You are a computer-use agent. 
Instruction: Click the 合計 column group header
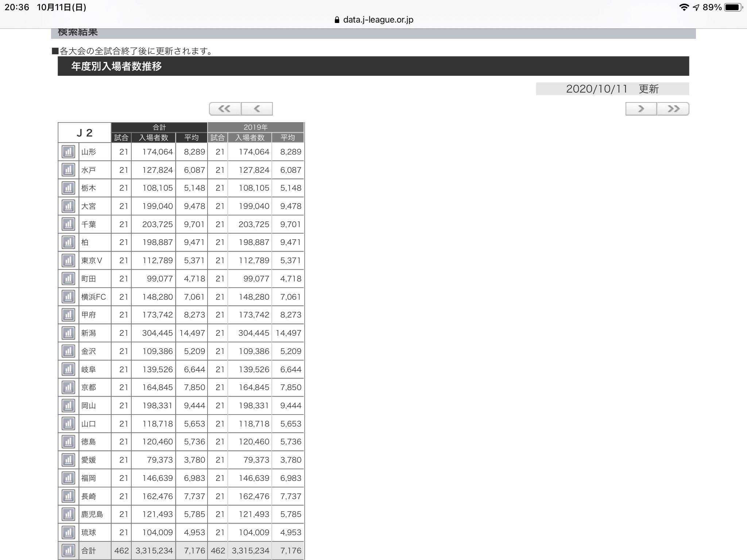159,127
